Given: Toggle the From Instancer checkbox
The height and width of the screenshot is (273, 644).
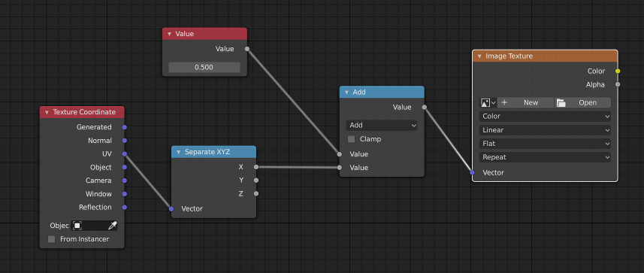Looking at the screenshot, I should click(x=51, y=239).
